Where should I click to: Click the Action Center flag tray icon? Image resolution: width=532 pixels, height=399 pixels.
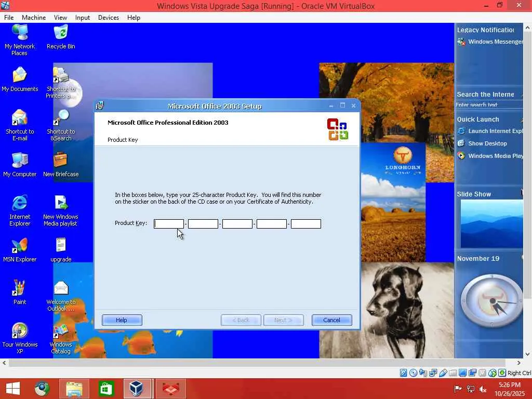[x=458, y=389]
